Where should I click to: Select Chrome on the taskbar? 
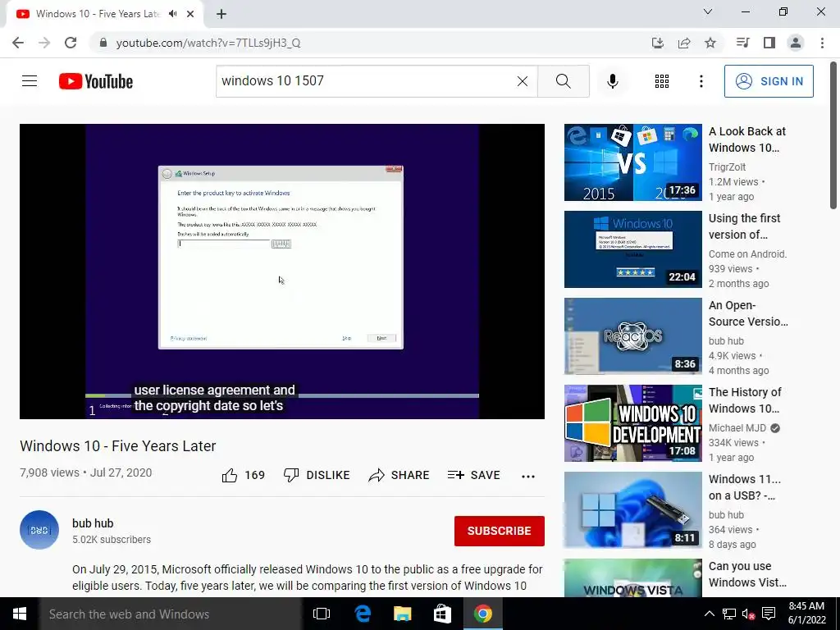coord(482,614)
